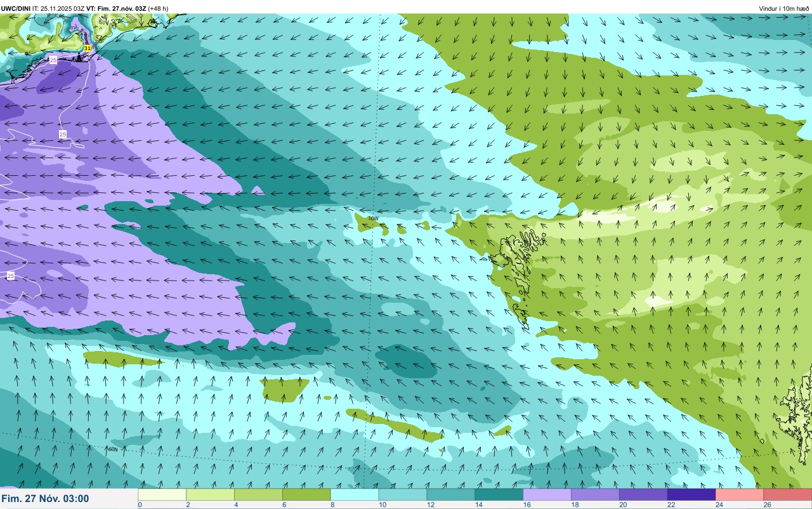Click the legend tick value "24"

(x=718, y=505)
